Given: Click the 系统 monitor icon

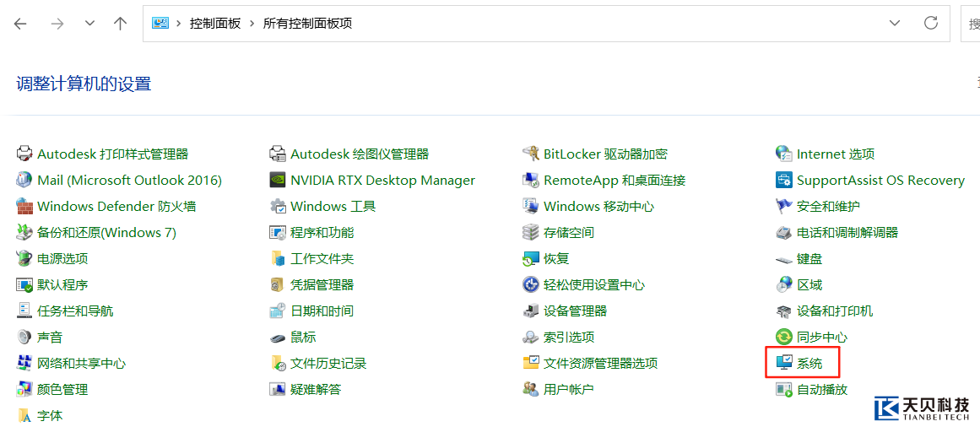Looking at the screenshot, I should [x=784, y=363].
